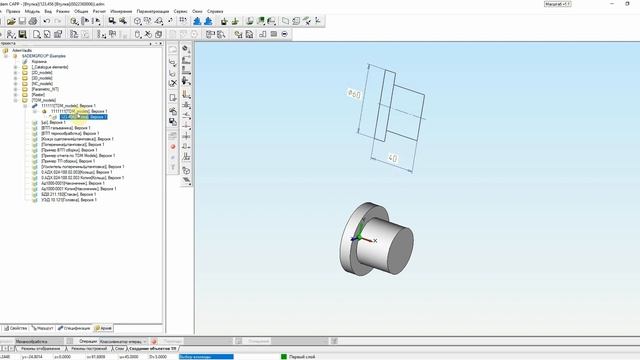Click the red sphere icon in vertical toolbar
The image size is (640, 360).
[x=173, y=147]
